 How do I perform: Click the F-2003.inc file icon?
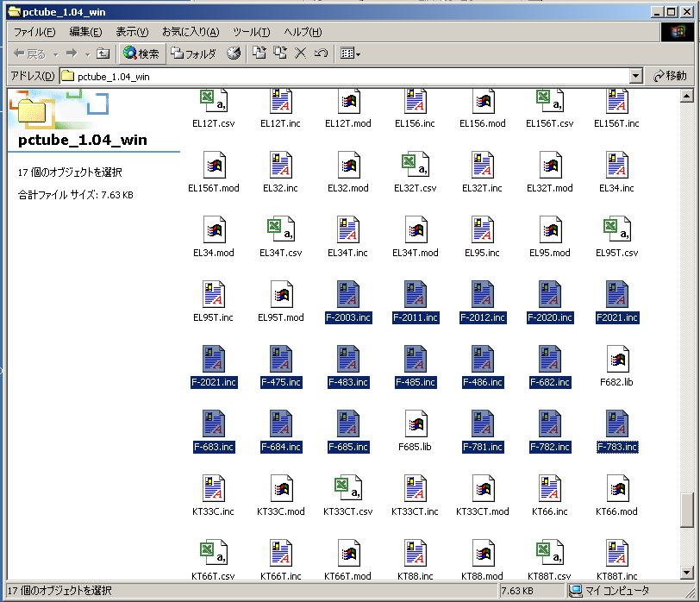(348, 295)
